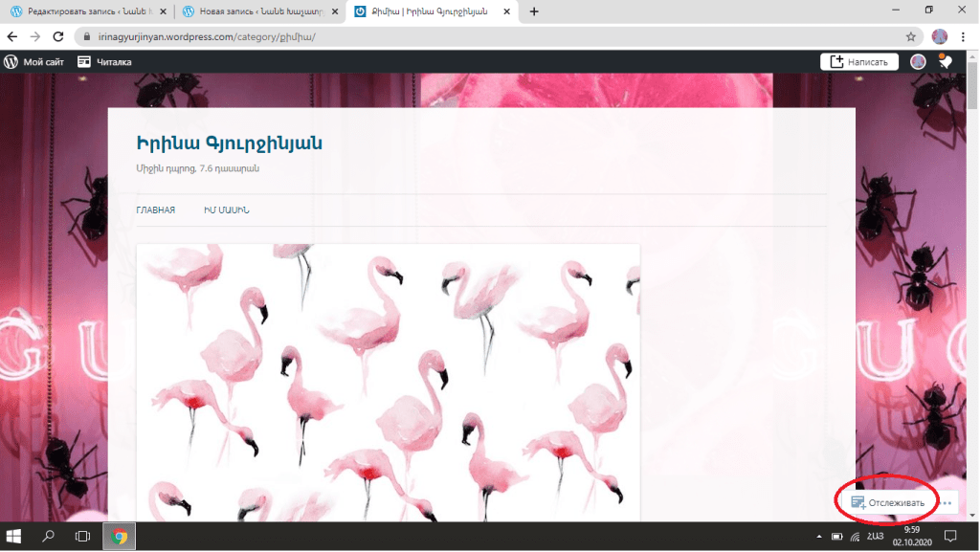Click the Отслеживать follow button
Image resolution: width=980 pixels, height=552 pixels.
[x=888, y=502]
